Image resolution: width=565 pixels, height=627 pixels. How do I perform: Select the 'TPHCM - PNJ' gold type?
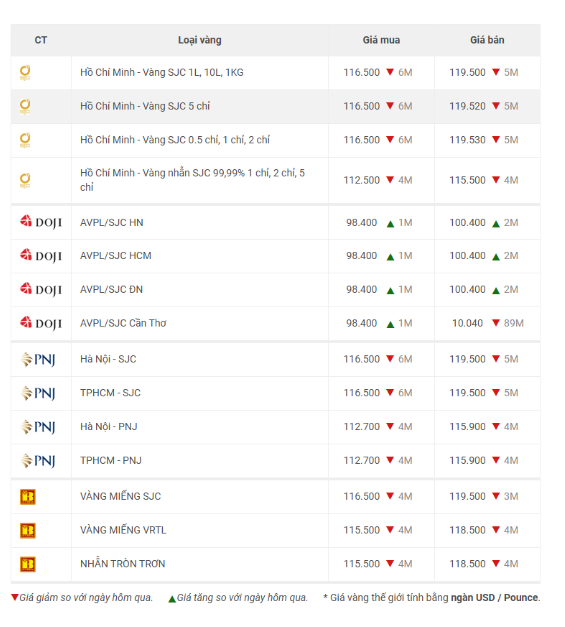(111, 460)
